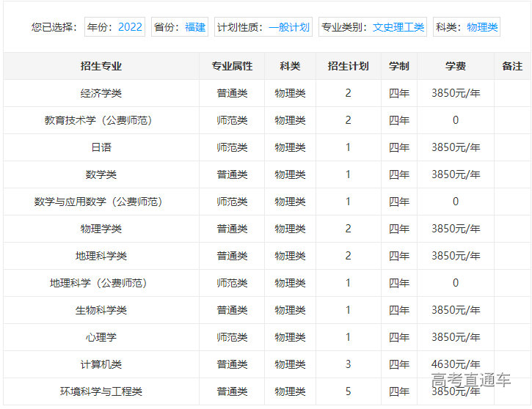Select the 经济学类 major row
The width and height of the screenshot is (532, 409).
101,93
